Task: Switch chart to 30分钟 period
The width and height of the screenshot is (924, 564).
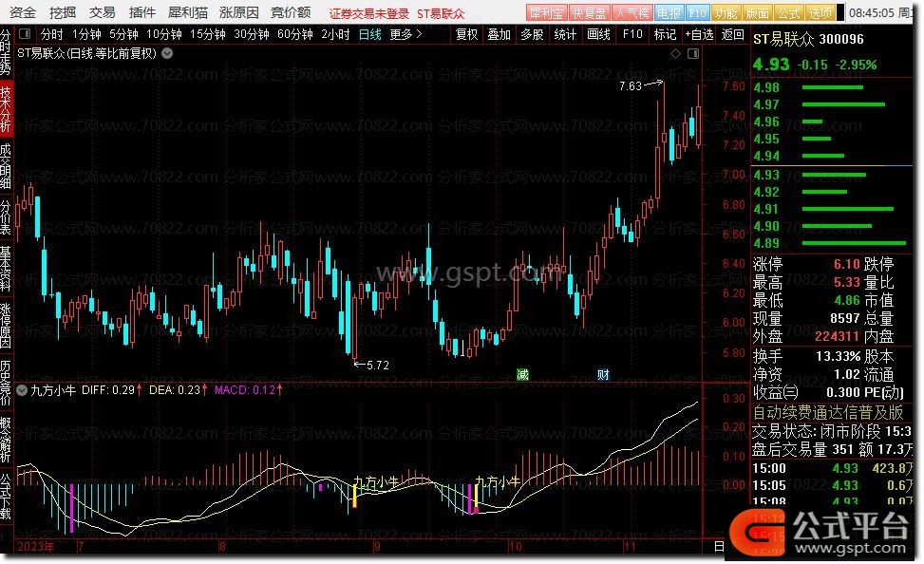Action: click(252, 35)
